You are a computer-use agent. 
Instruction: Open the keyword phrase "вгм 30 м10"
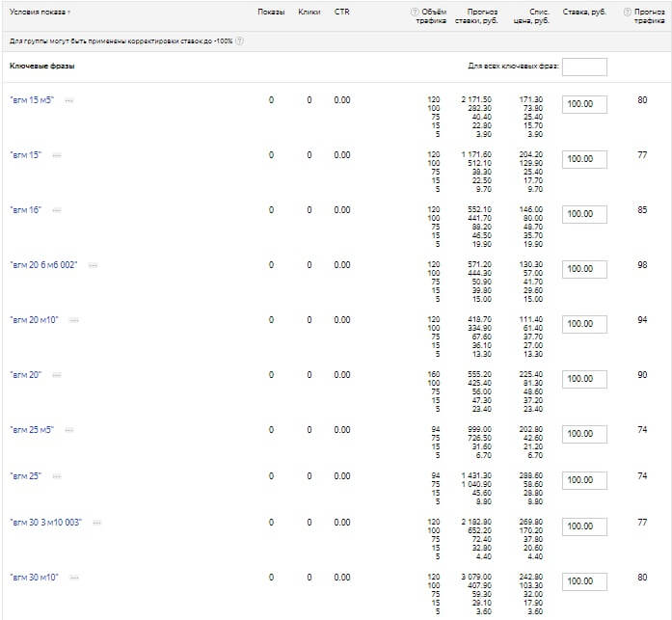(x=35, y=578)
